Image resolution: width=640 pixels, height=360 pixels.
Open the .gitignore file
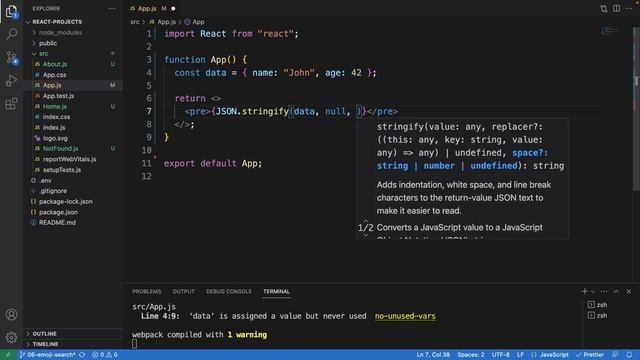coord(53,191)
